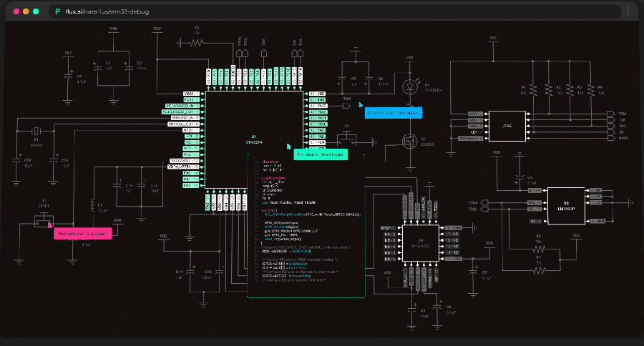Select capacitor C11 1uF symbol
This screenshot has width=644, height=346.
(190, 271)
